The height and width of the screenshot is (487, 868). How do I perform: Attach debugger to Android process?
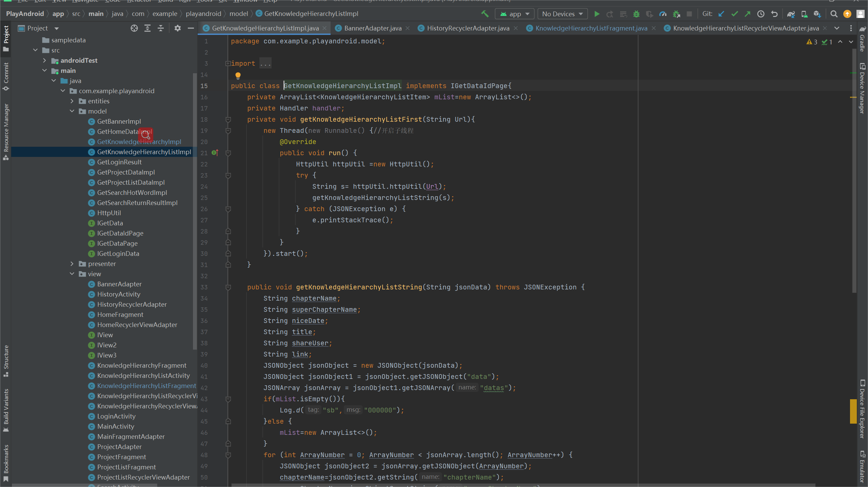coord(676,14)
